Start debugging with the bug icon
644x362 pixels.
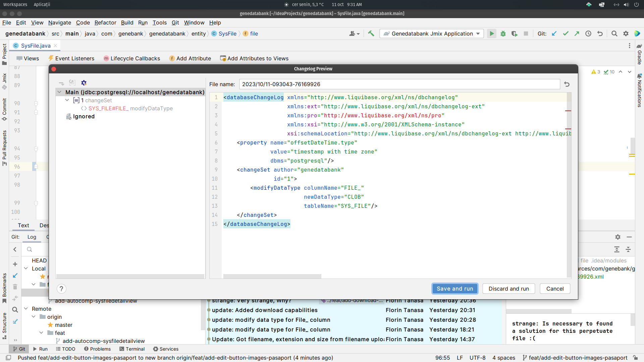pos(503,34)
